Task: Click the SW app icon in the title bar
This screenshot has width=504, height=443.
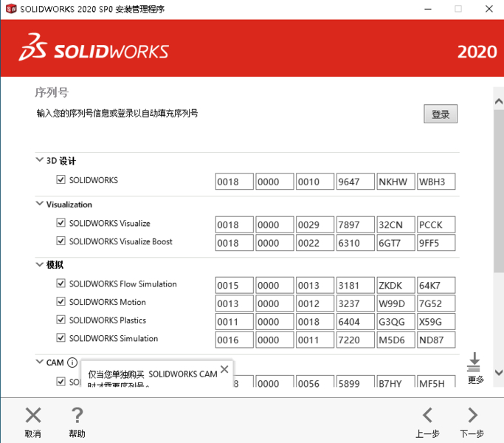Action: (11, 9)
